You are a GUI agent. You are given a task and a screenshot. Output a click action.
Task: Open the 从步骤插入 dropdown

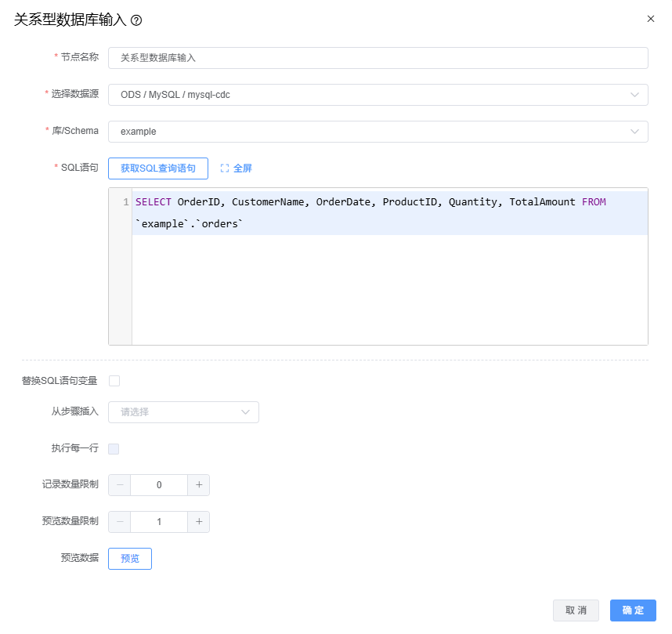183,412
